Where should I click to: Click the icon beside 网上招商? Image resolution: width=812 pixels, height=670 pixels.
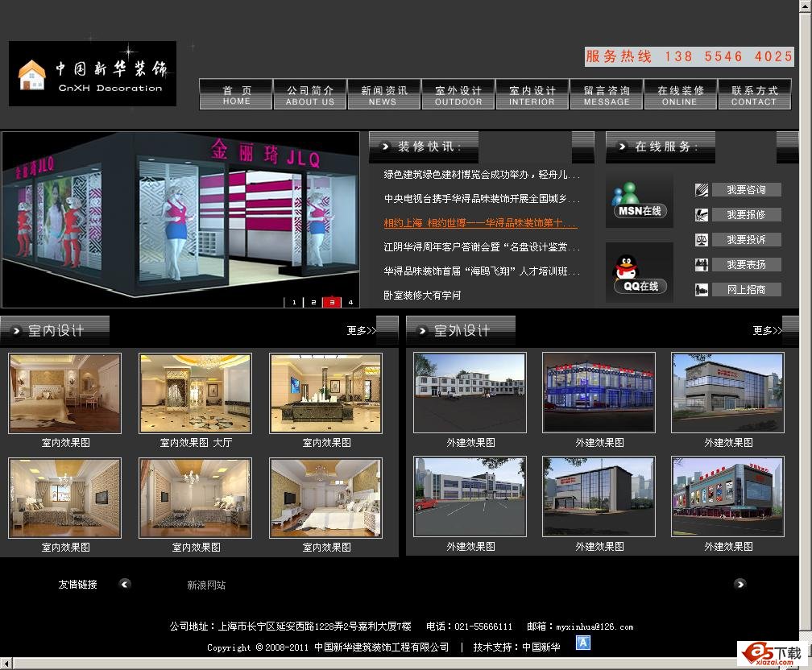(x=702, y=289)
